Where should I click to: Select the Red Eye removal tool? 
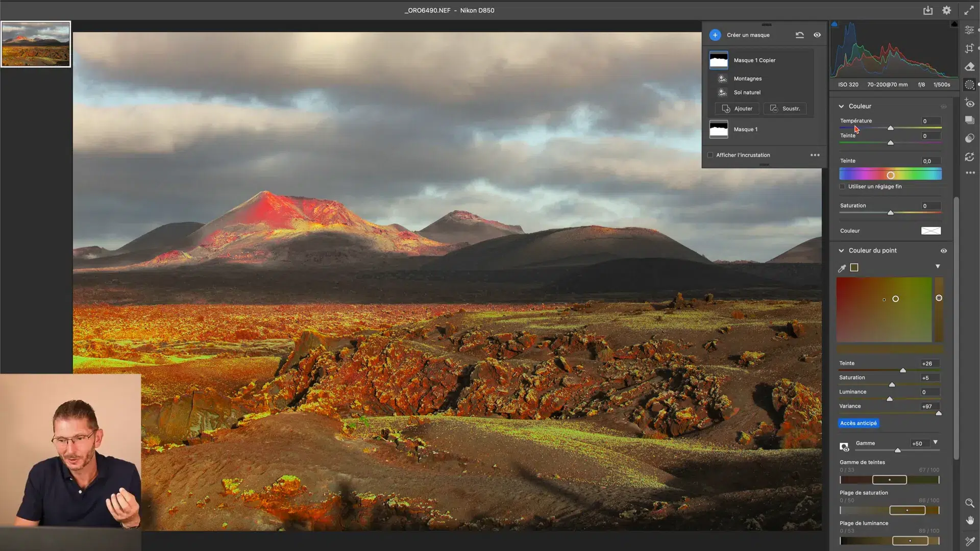click(x=969, y=104)
